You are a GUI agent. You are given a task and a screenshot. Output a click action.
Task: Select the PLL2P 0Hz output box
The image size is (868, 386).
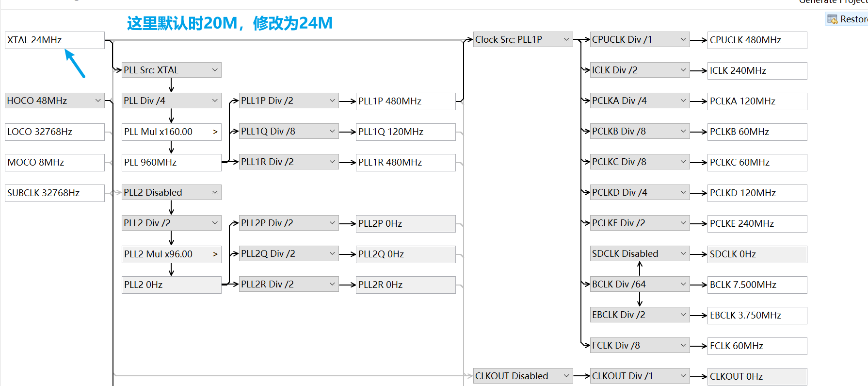pyautogui.click(x=406, y=224)
